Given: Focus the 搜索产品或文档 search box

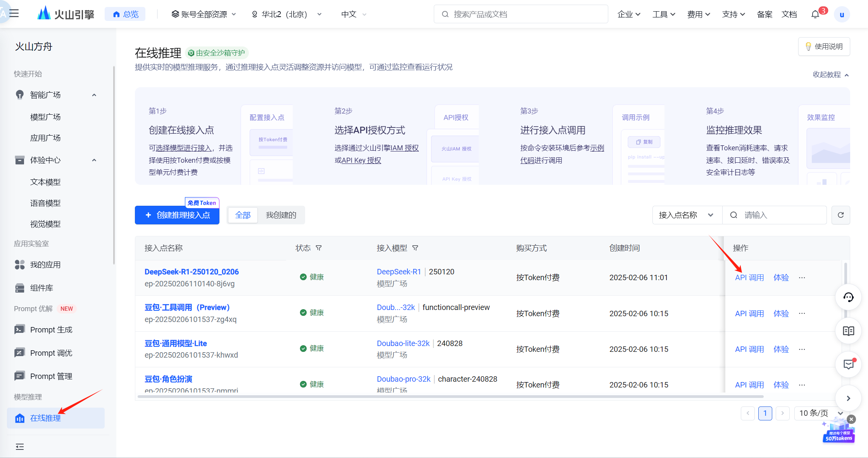Looking at the screenshot, I should (x=521, y=14).
